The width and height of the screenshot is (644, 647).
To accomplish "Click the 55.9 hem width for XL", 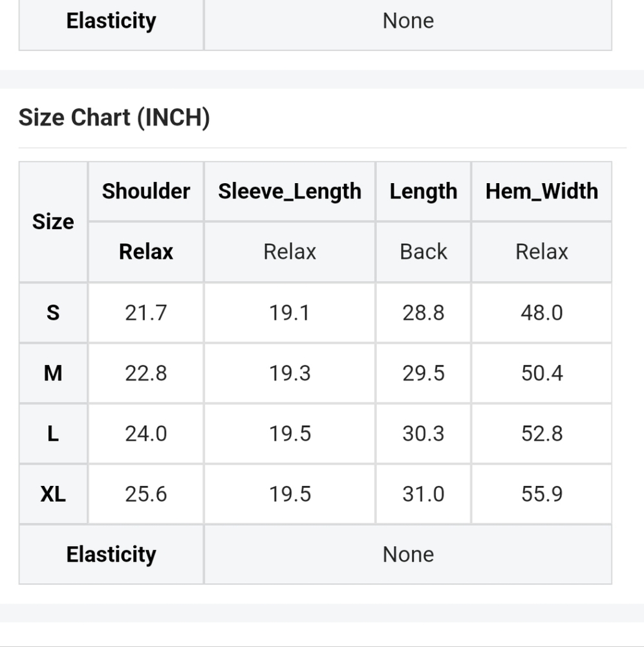I will pyautogui.click(x=542, y=494).
